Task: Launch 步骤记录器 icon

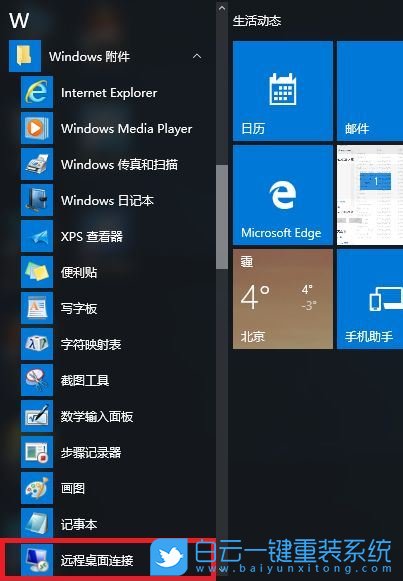Action: [x=37, y=452]
